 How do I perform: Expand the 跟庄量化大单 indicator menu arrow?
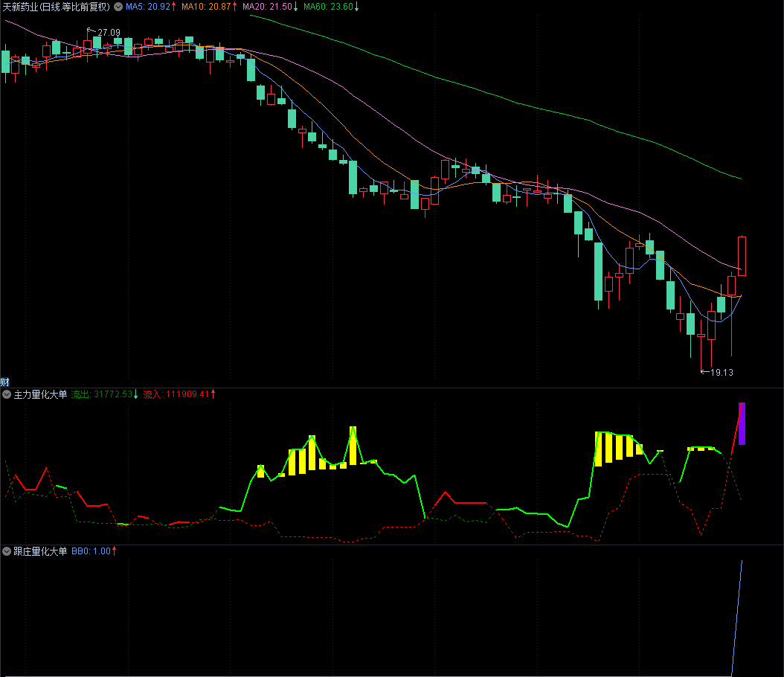[7, 551]
